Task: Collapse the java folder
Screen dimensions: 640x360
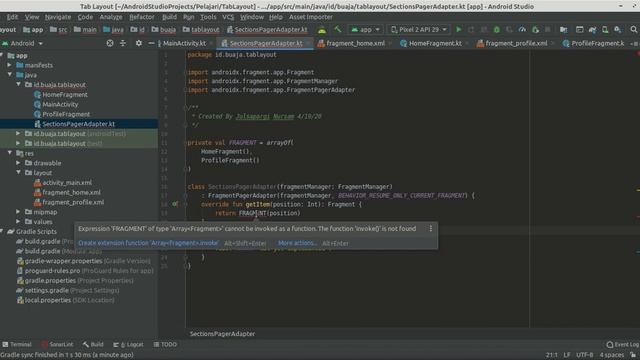Action: pos(9,75)
